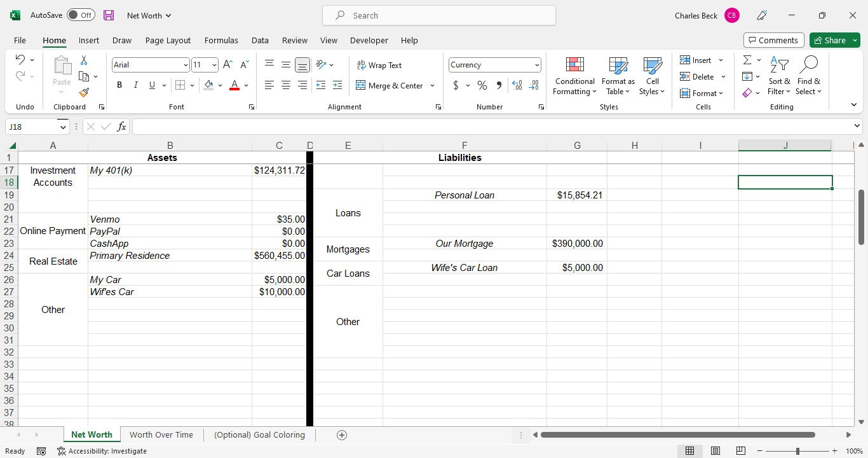The height and width of the screenshot is (458, 868).
Task: Click the Cut scissors icon
Action: click(x=84, y=60)
